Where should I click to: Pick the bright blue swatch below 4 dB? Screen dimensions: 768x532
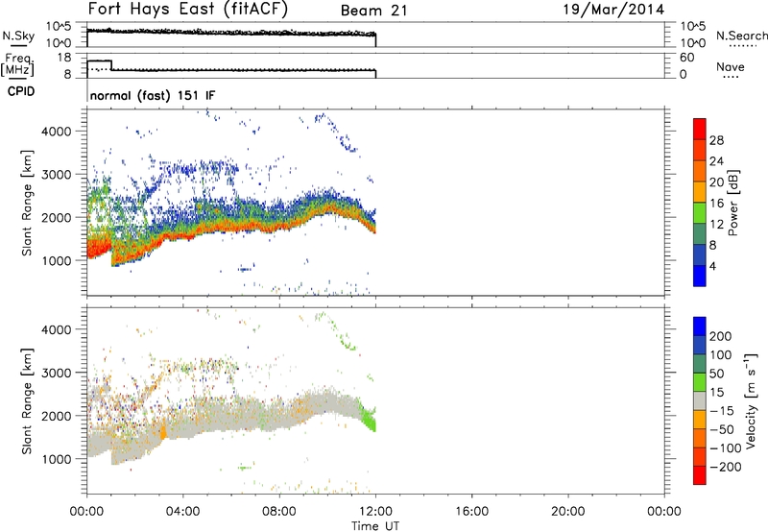[x=700, y=276]
